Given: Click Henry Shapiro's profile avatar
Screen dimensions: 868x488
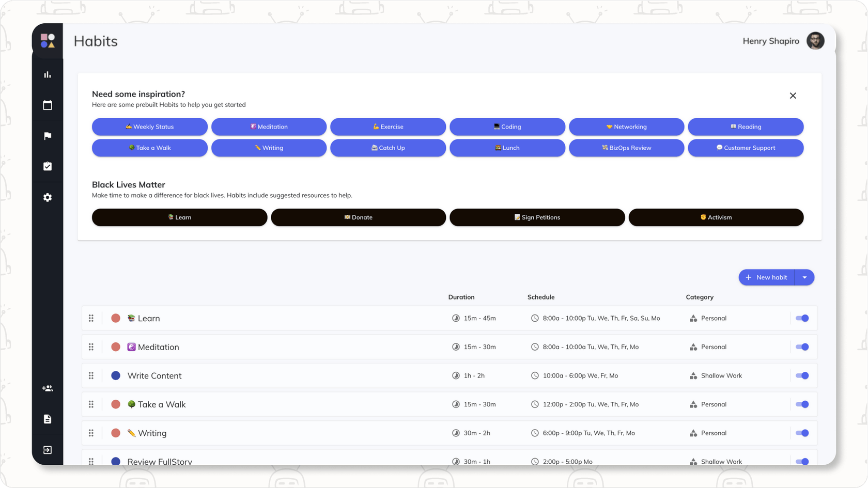Looking at the screenshot, I should tap(815, 41).
